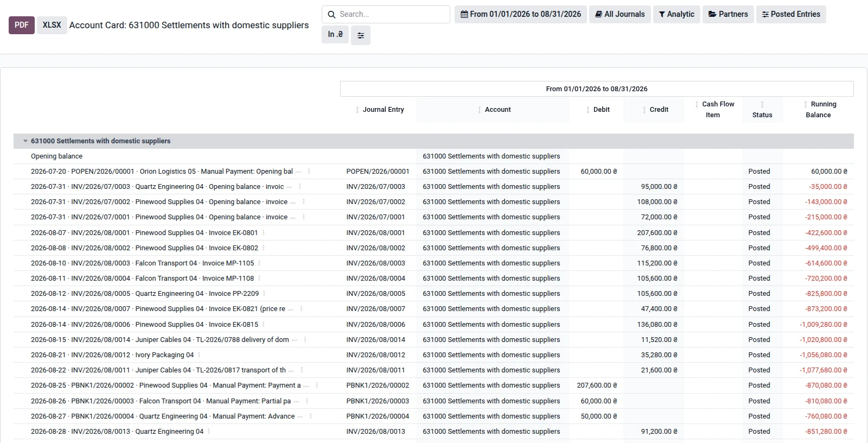Sort by the Credit column arrows
This screenshot has height=443, width=868.
pos(644,110)
